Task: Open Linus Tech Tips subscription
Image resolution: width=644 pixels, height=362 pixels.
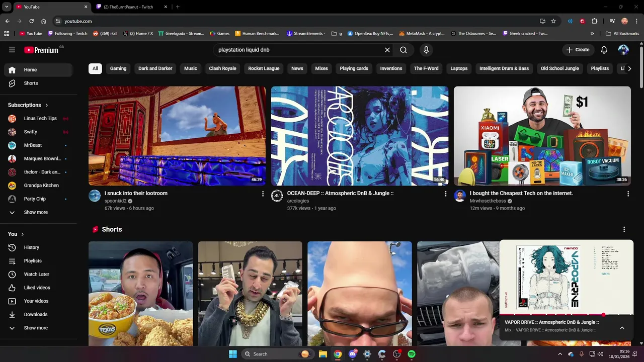Action: click(x=38, y=118)
